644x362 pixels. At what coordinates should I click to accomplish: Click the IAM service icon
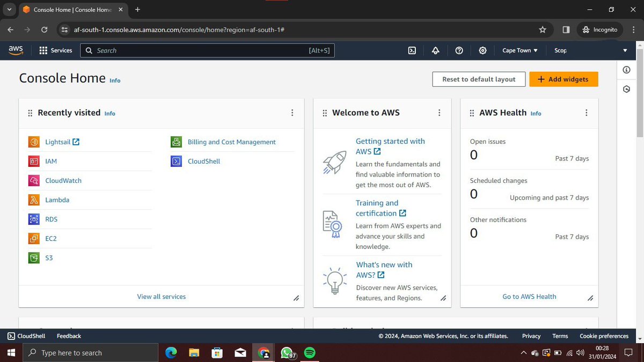(34, 161)
